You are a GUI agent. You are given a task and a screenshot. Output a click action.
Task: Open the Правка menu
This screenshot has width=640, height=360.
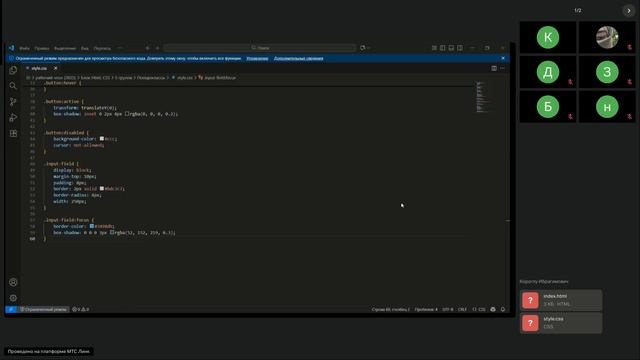tap(42, 48)
